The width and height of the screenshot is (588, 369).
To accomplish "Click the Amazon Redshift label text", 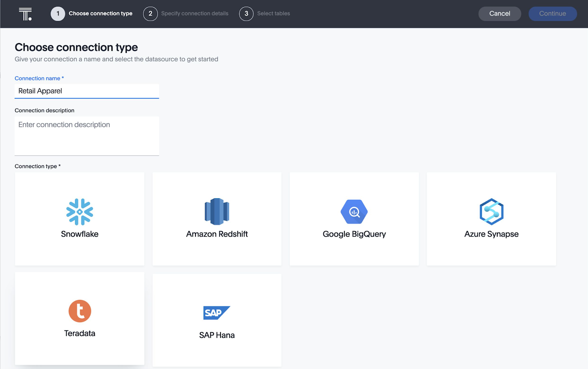I will pos(217,234).
